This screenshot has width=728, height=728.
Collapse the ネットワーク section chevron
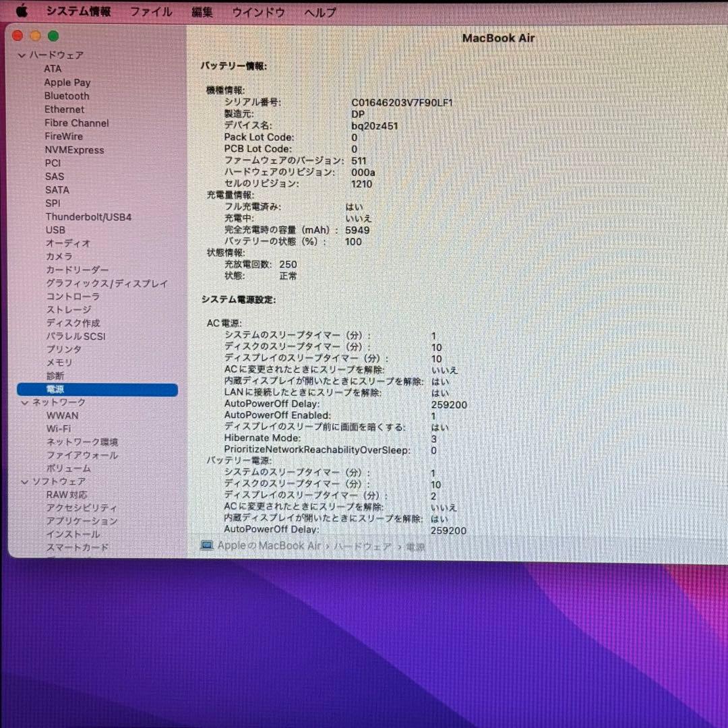[25, 402]
